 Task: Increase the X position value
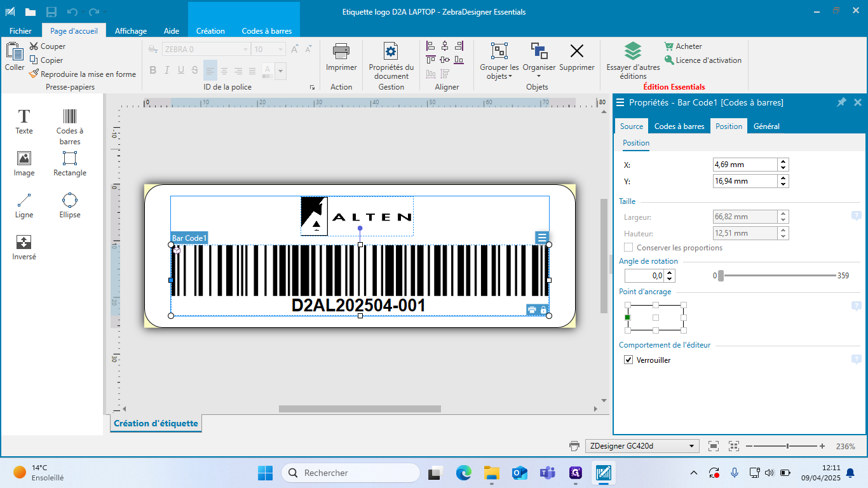point(783,161)
